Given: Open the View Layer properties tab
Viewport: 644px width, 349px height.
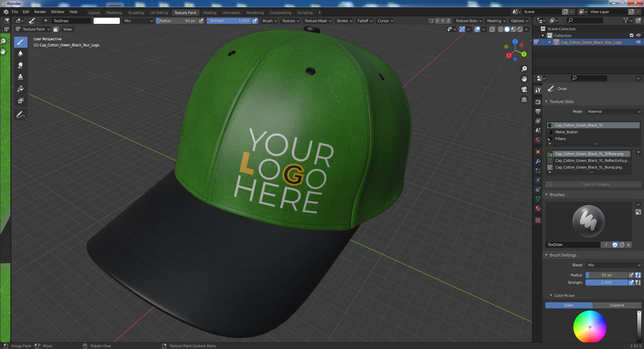Looking at the screenshot, I should click(x=538, y=121).
